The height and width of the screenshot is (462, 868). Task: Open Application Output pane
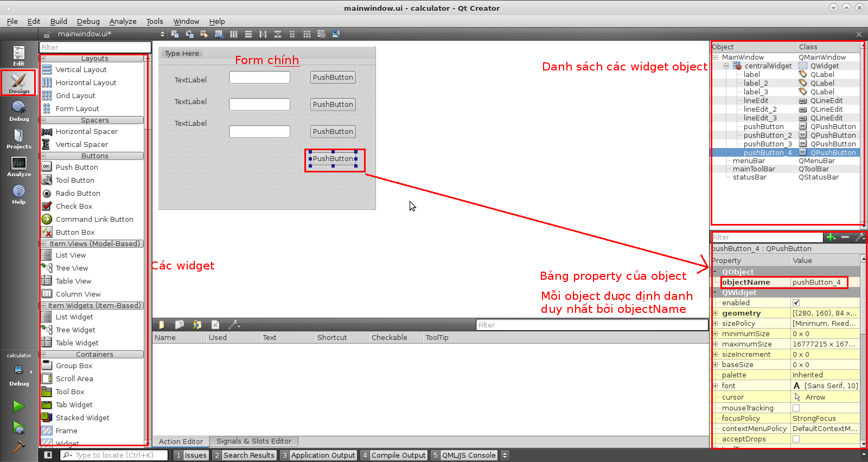[318, 455]
